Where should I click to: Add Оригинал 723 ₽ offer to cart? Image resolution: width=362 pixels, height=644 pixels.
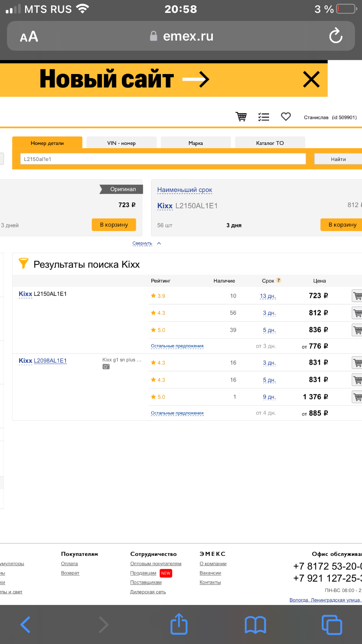[114, 225]
